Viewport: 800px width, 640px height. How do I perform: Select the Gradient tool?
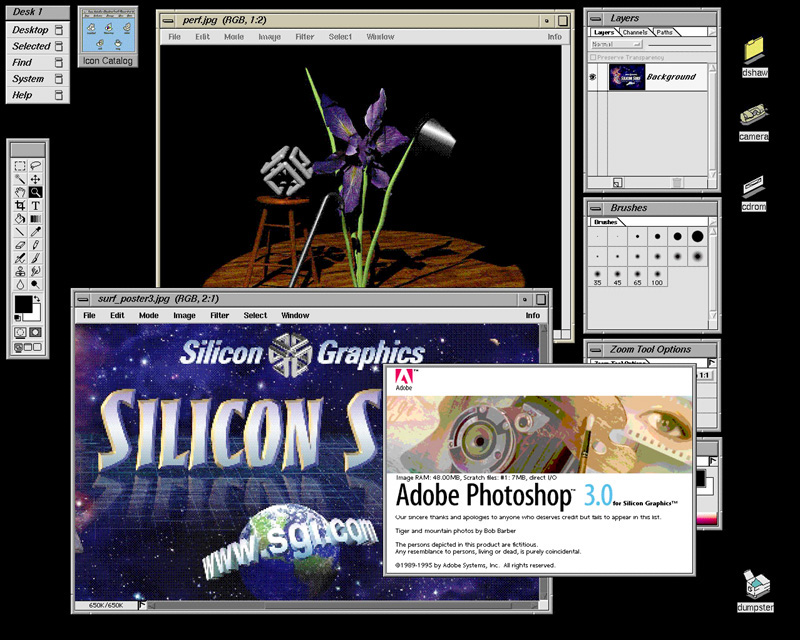(x=36, y=219)
